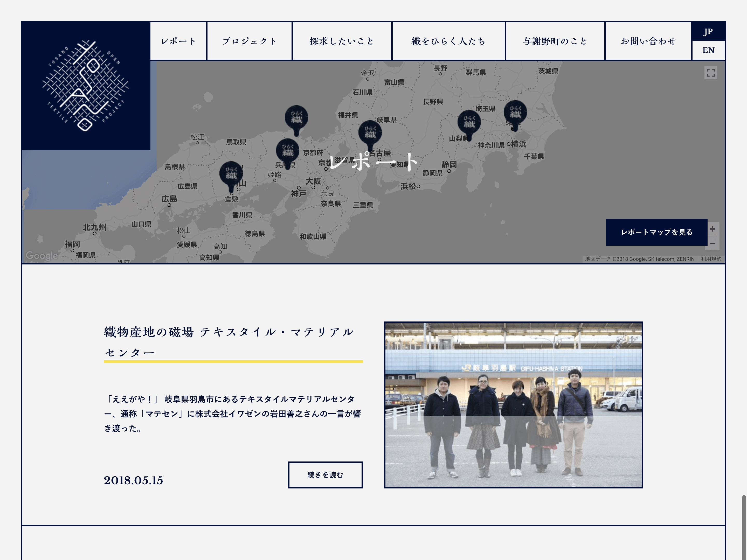Toggle the map fullscreen view icon
Viewport: 747px width, 560px height.
[x=710, y=73]
